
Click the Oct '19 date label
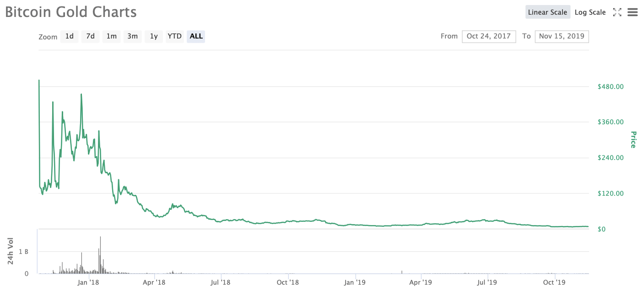[x=555, y=282]
